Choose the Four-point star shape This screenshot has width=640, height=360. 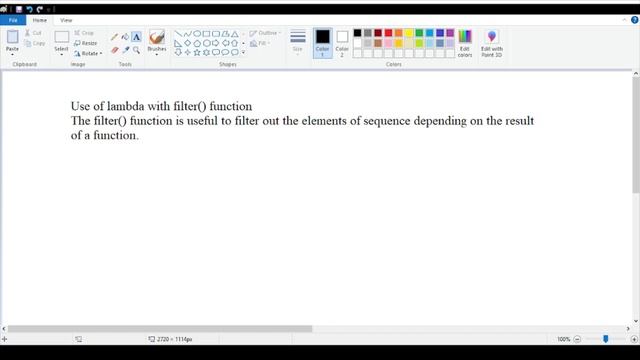(x=187, y=53)
